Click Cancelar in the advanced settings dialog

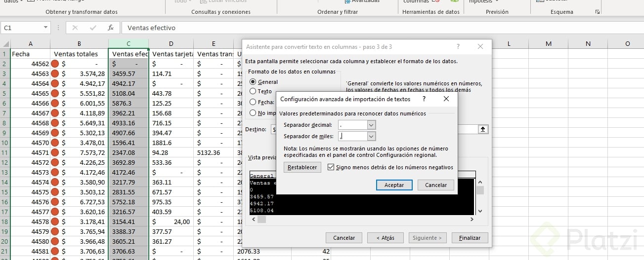pyautogui.click(x=435, y=185)
